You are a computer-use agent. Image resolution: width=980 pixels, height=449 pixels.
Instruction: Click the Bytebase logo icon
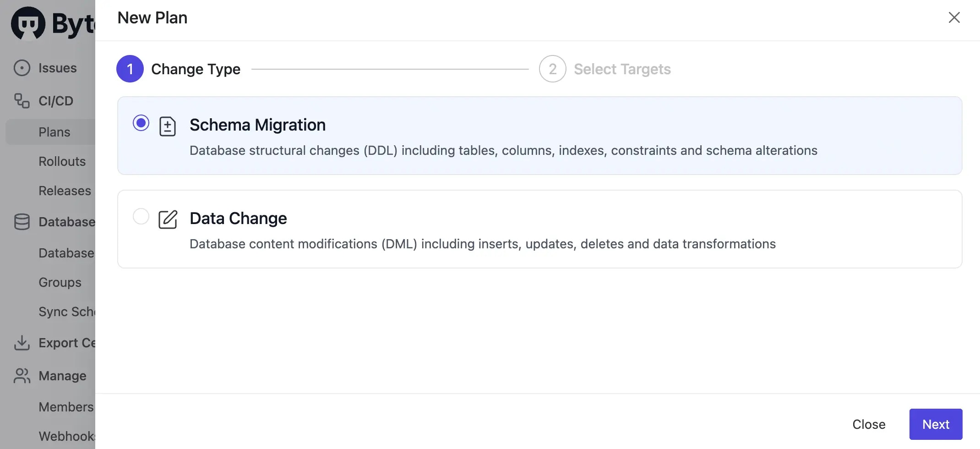[28, 23]
